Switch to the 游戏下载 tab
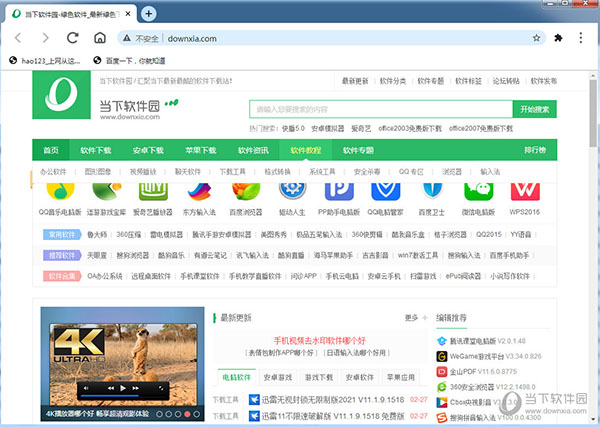600x427 pixels. (x=319, y=377)
